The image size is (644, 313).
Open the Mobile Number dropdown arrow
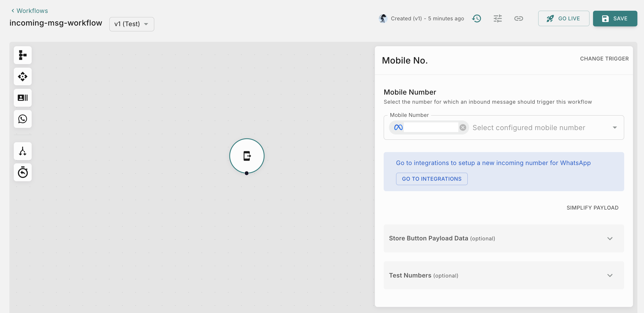click(615, 128)
